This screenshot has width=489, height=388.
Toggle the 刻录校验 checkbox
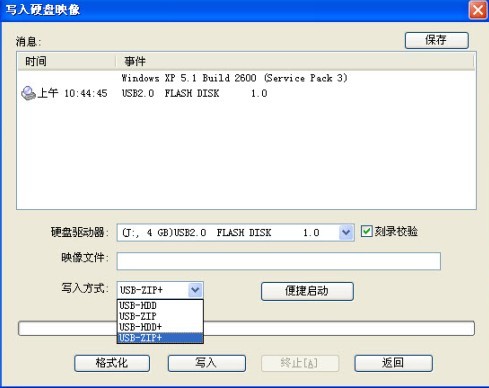point(366,231)
